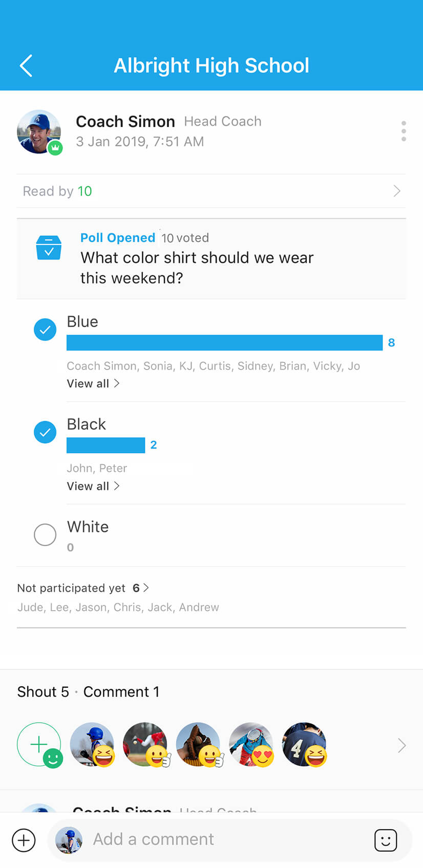Open the heart-eyes emoji shout avatar
Screen dimensions: 423x868
tap(251, 745)
